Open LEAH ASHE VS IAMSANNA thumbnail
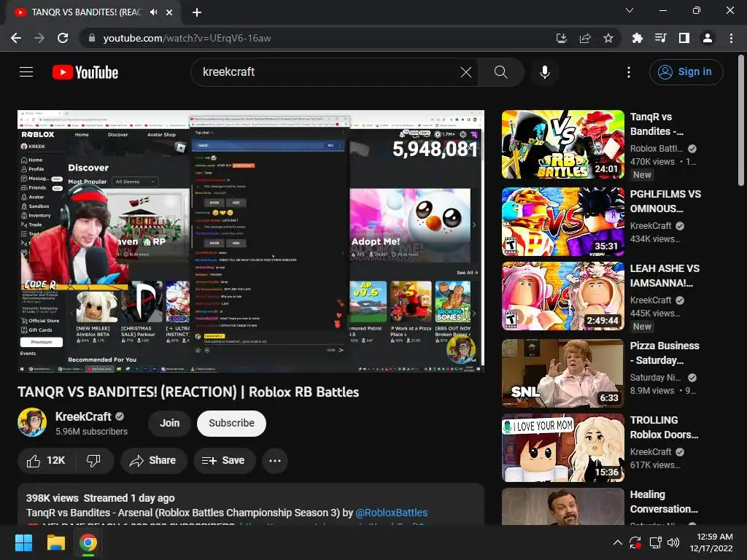 point(562,296)
